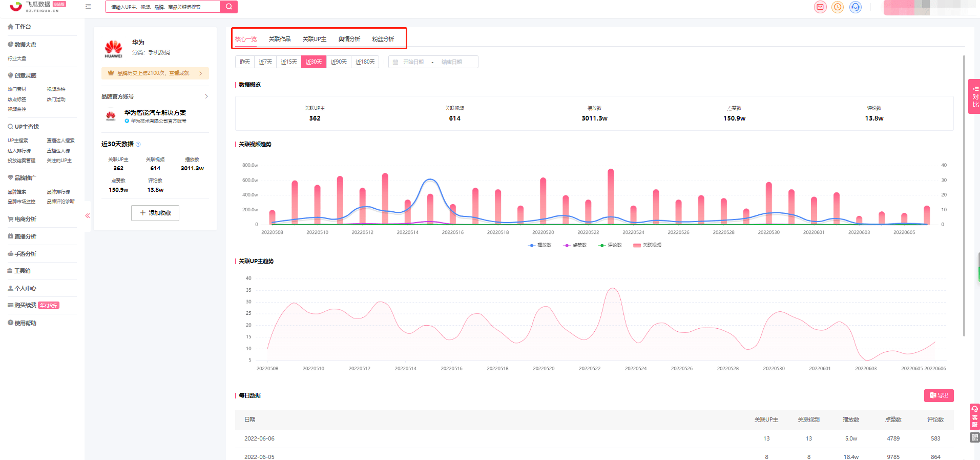Screen dimensions: 980x460
Task: Click the 客服 floating support icon
Action: pos(974,417)
